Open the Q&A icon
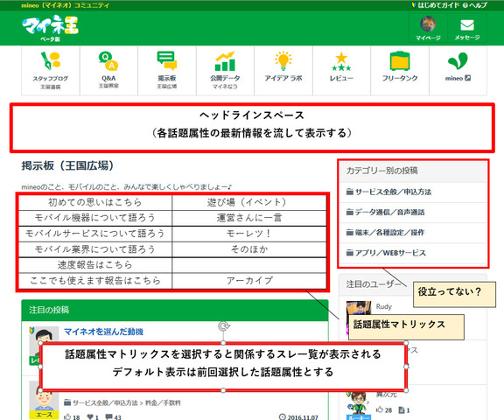The height and width of the screenshot is (420, 504). (x=108, y=60)
